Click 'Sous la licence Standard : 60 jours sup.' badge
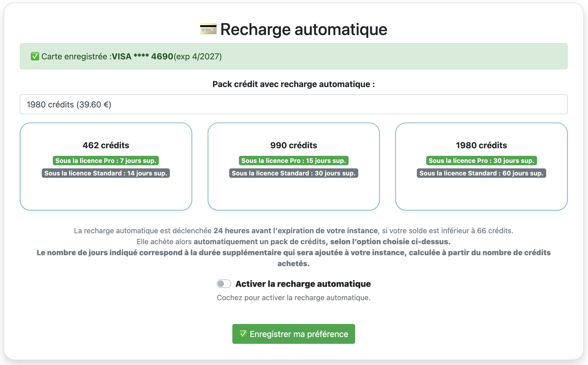 point(481,173)
